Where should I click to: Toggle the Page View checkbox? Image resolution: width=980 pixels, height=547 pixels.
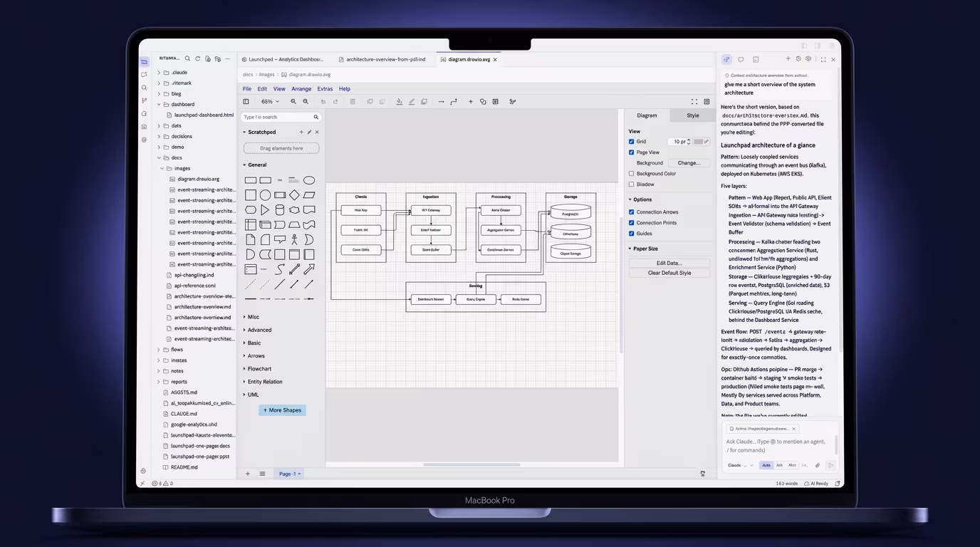click(x=631, y=152)
